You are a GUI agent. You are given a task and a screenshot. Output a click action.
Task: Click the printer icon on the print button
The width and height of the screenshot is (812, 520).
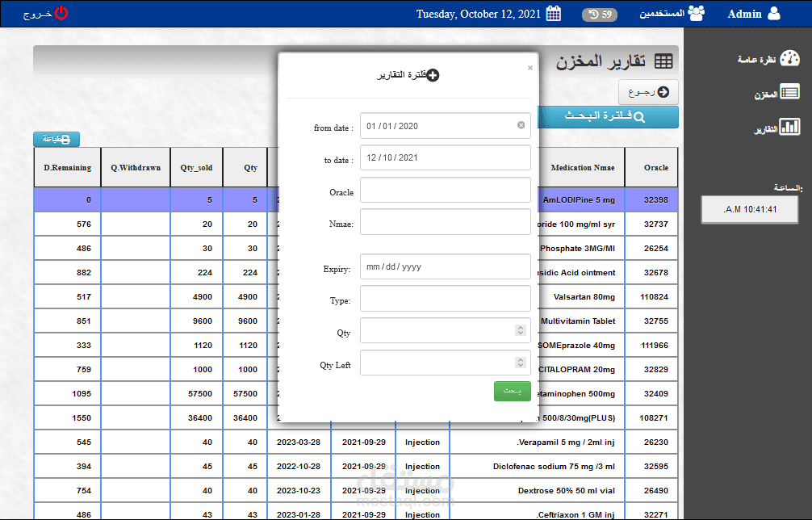click(65, 139)
